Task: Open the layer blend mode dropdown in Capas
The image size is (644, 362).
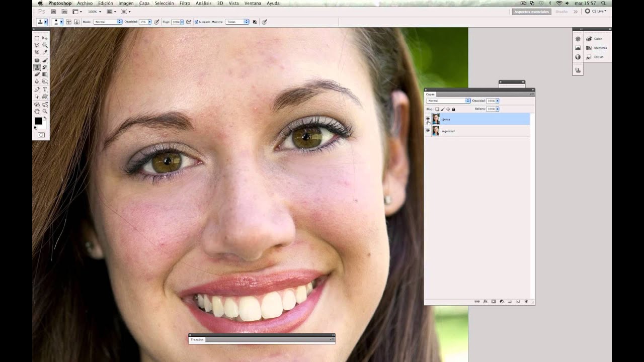Action: 448,101
